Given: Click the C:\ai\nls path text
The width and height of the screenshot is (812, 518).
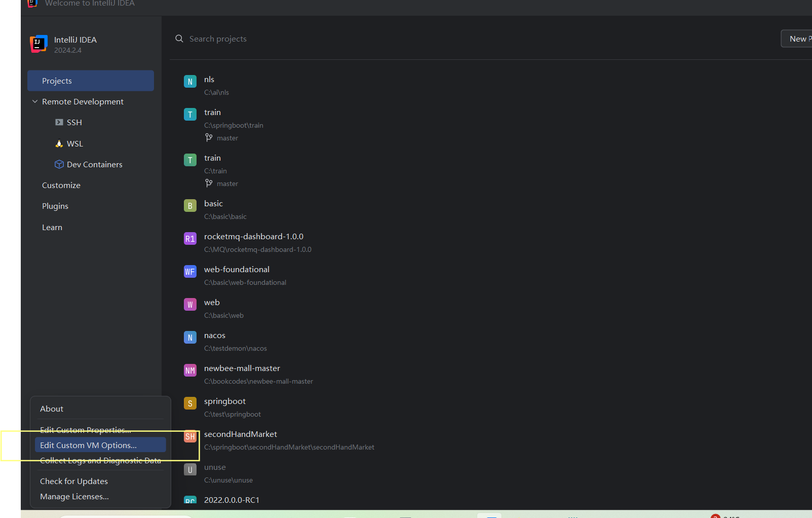Looking at the screenshot, I should (216, 92).
